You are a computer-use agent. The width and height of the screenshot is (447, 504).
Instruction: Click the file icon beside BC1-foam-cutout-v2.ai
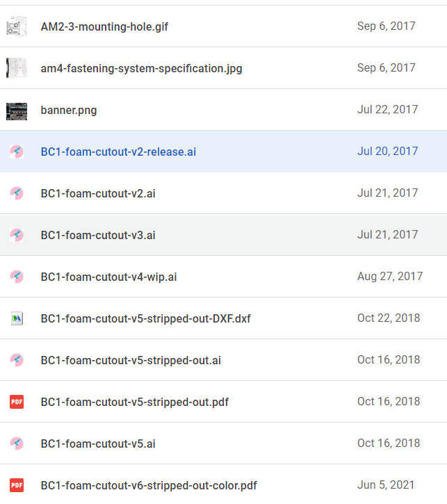[16, 193]
